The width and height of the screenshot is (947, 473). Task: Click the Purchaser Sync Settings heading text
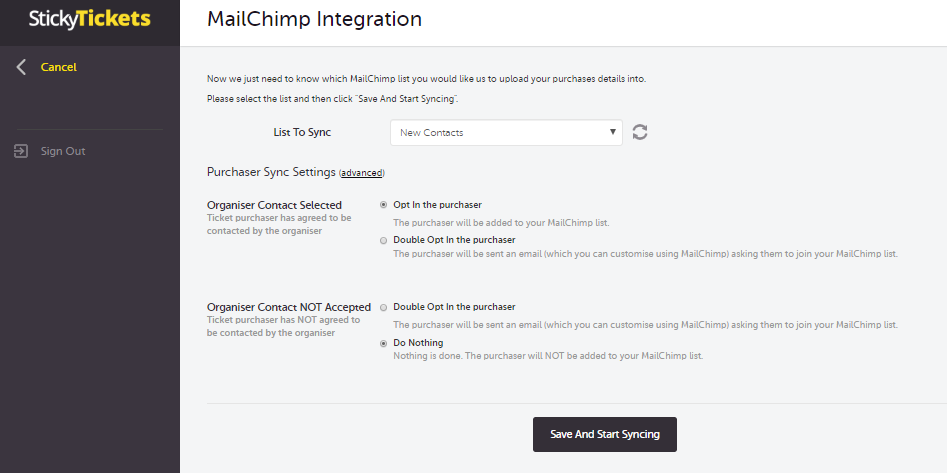pos(271,172)
